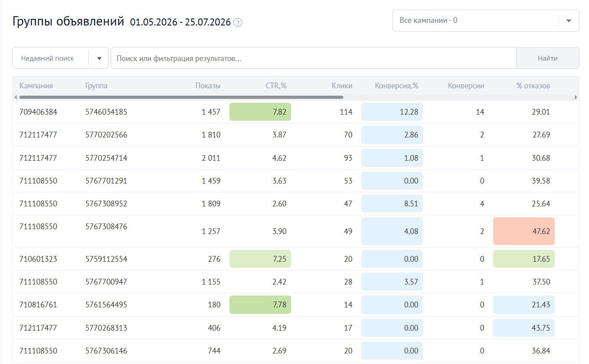Focus the search or filter results field
The image size is (589, 364).
(314, 58)
